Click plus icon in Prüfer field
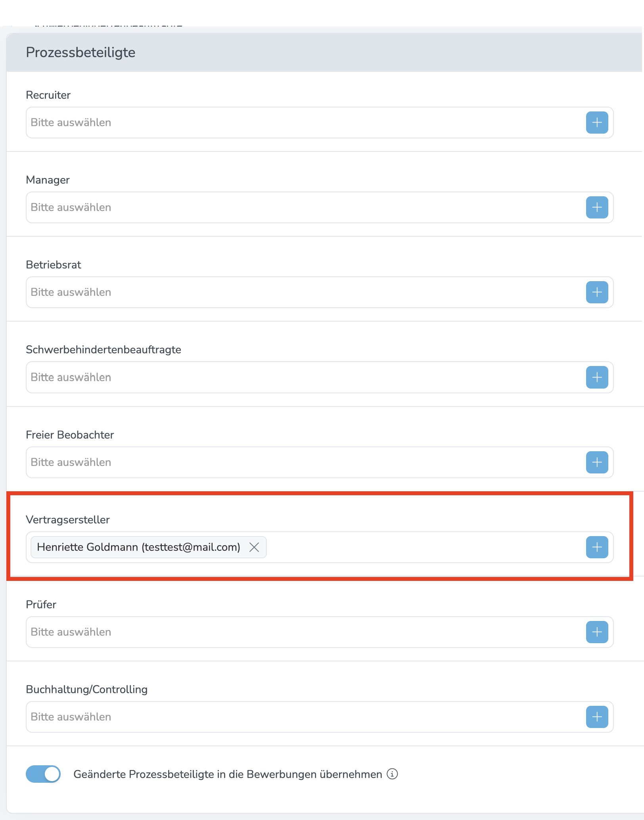 [x=597, y=632]
